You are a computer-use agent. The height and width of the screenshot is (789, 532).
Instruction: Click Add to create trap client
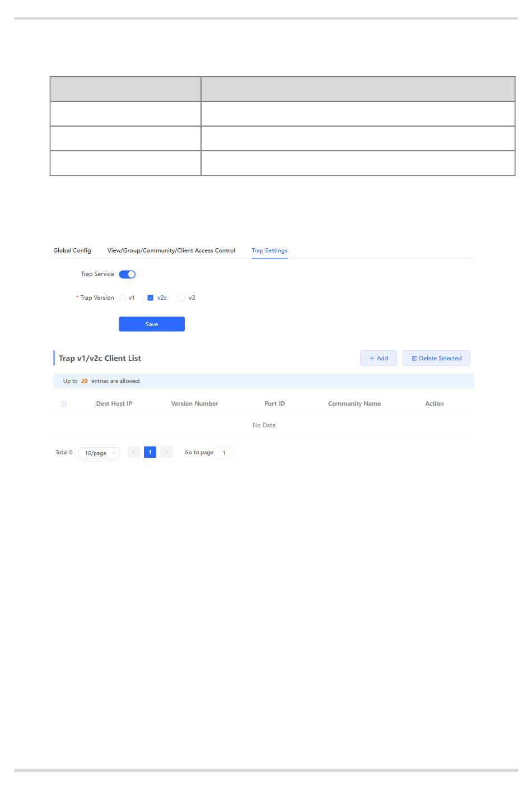tap(379, 358)
